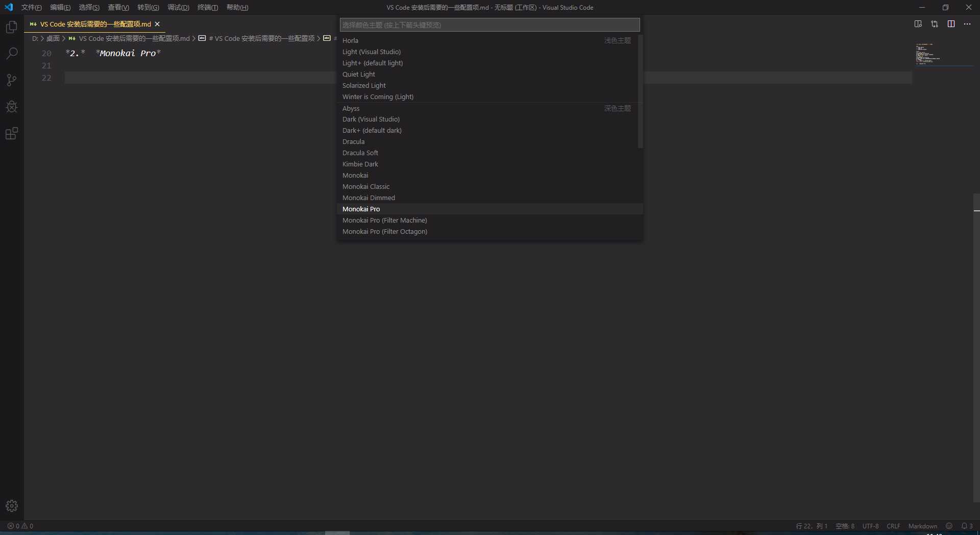The image size is (980, 535).
Task: Open the 终端(T) menu
Action: (208, 7)
